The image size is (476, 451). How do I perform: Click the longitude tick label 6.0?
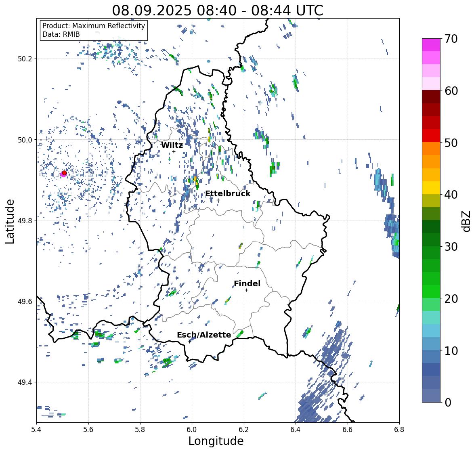(192, 430)
